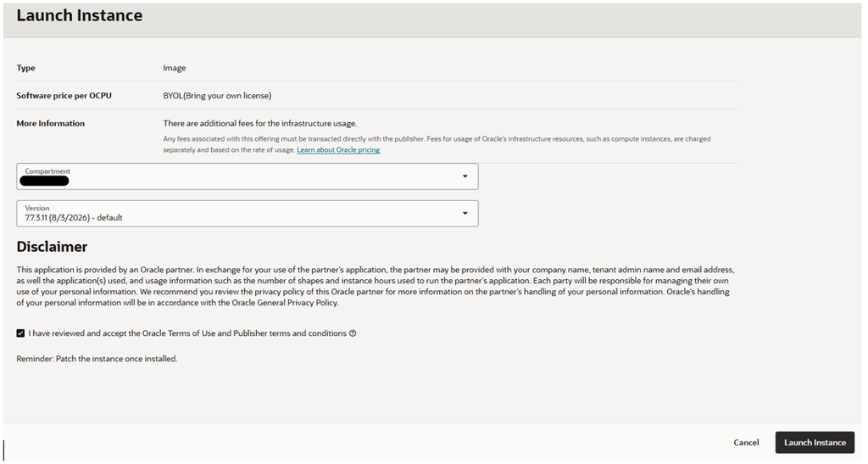
Task: Cancel the instance launch
Action: tap(746, 443)
